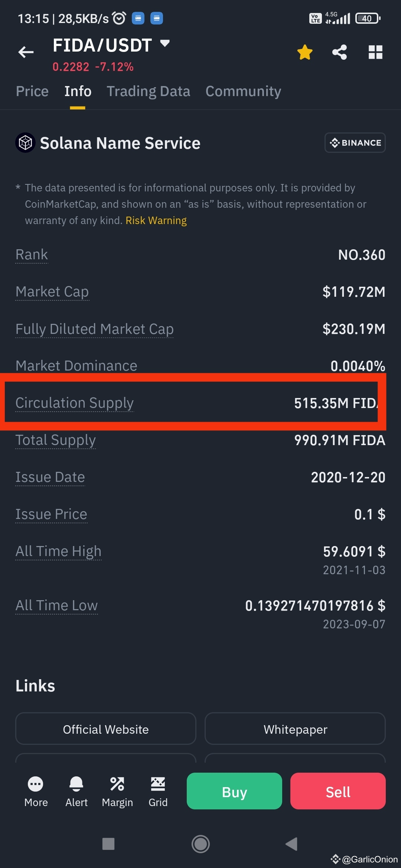Open the Margin icon

point(117,791)
